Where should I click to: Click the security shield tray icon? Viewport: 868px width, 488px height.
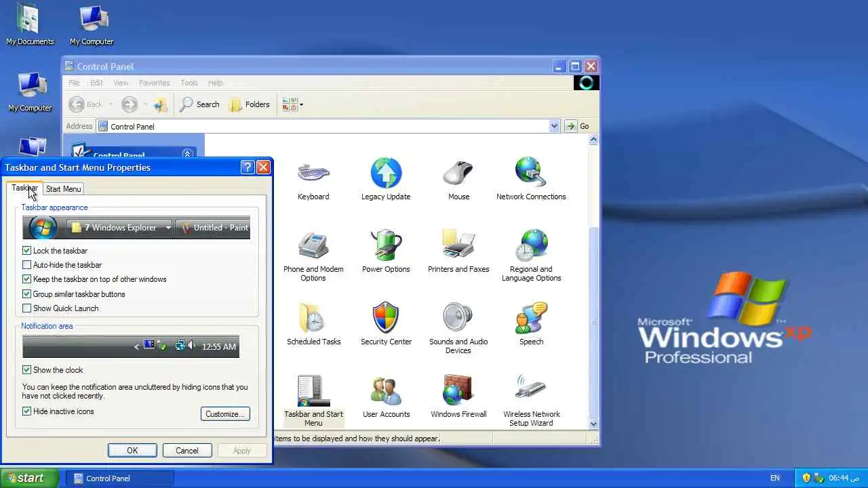(x=806, y=478)
